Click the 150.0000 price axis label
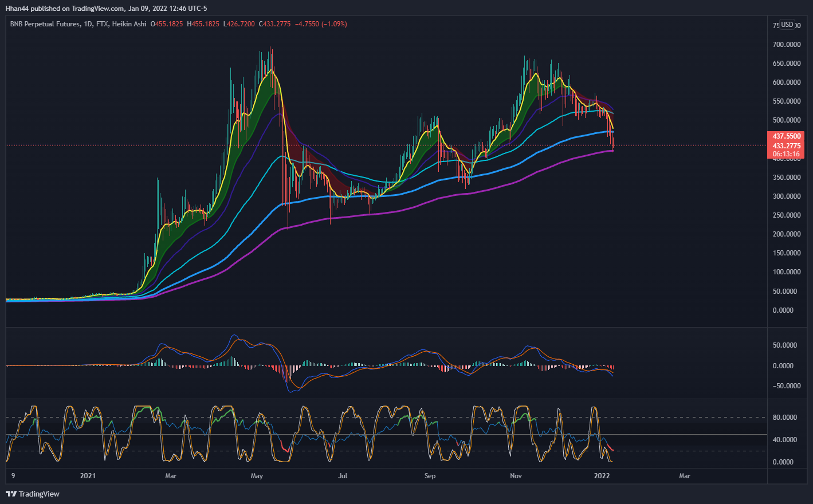Screen dimensions: 813x504 (787, 253)
